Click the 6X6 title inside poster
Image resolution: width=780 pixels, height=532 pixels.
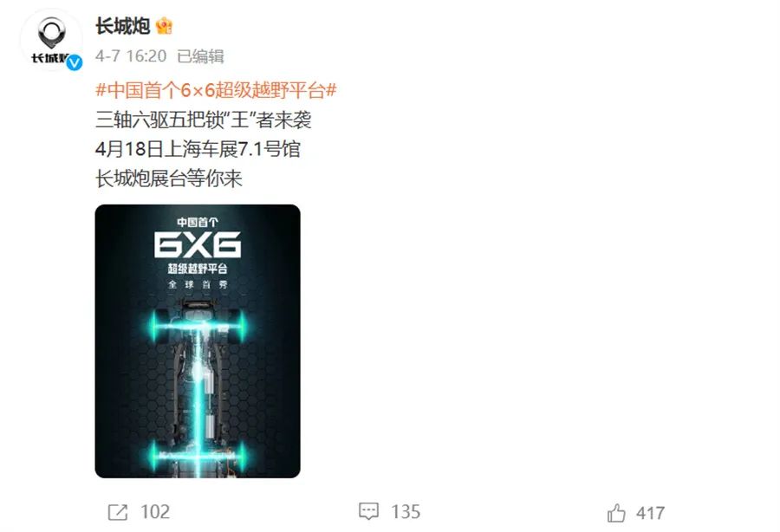coord(198,244)
